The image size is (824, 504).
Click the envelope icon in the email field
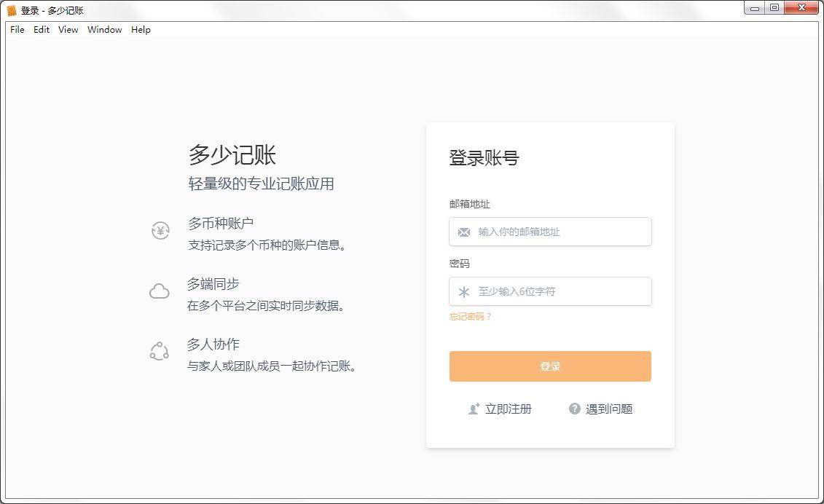point(463,232)
